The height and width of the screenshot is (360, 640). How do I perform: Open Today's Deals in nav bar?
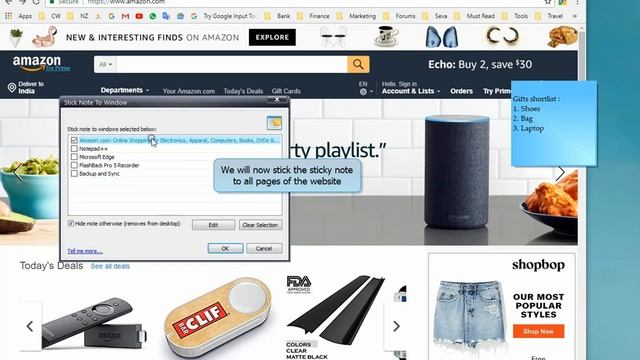pyautogui.click(x=243, y=91)
